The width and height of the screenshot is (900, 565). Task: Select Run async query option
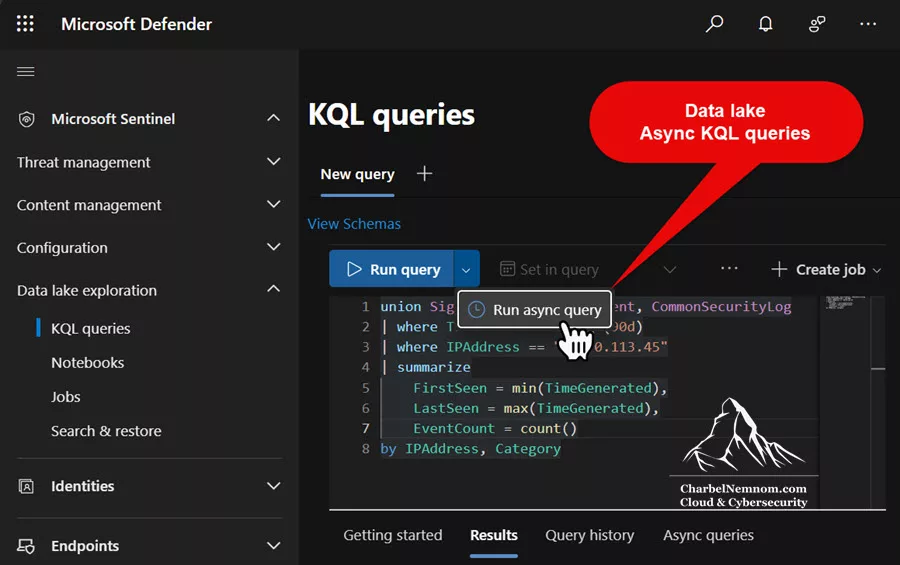tap(535, 309)
